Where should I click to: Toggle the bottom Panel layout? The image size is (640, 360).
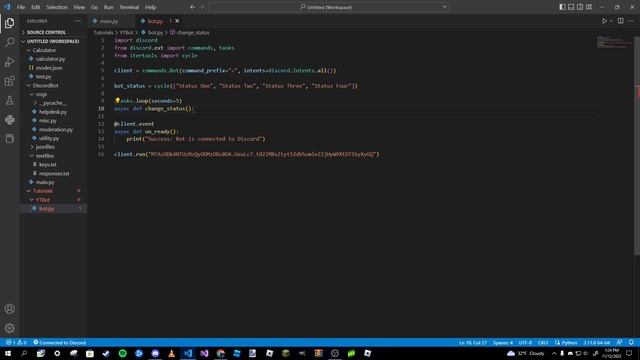pos(571,7)
